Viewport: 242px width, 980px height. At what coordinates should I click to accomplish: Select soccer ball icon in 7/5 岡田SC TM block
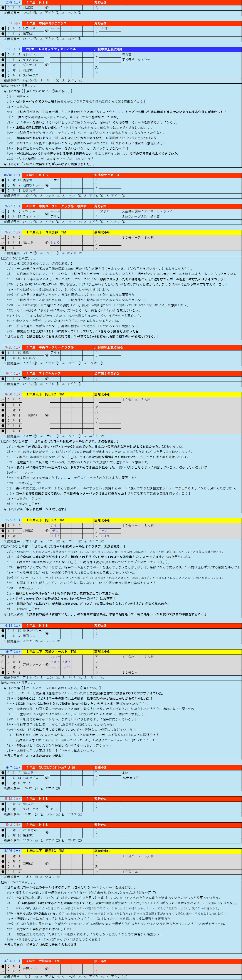pyautogui.click(x=47, y=531)
